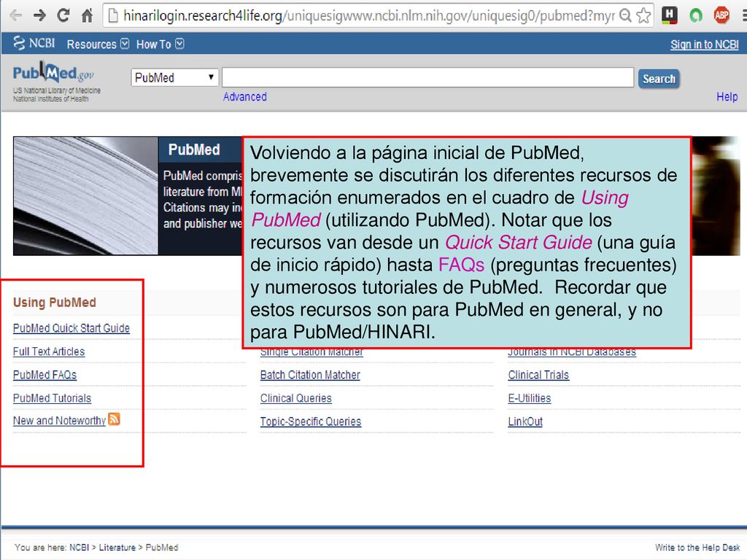Open the Clinical Trials link
This screenshot has width=747, height=560.
click(x=538, y=375)
